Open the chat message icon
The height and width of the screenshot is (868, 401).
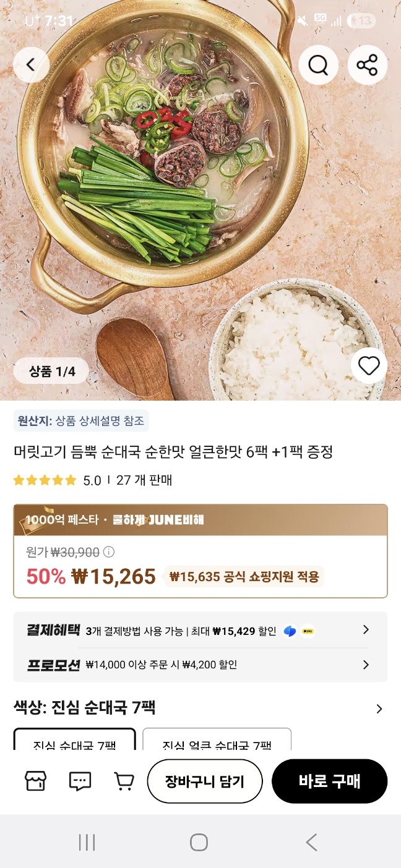click(x=80, y=781)
